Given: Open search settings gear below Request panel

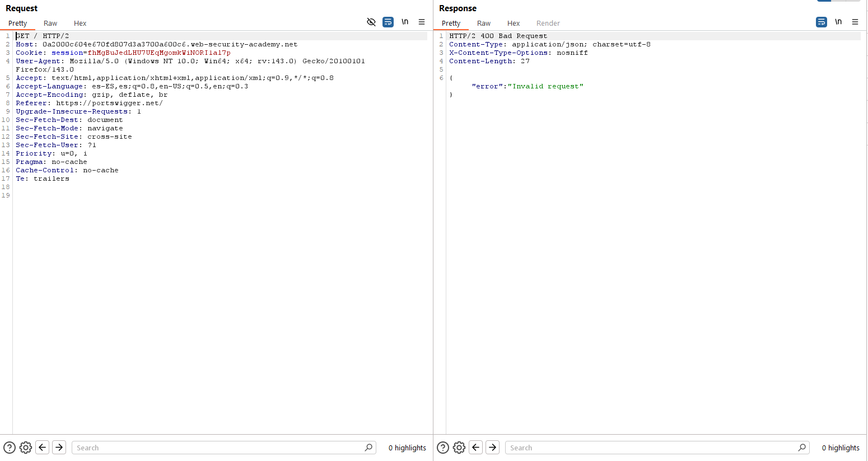Looking at the screenshot, I should click(x=26, y=448).
